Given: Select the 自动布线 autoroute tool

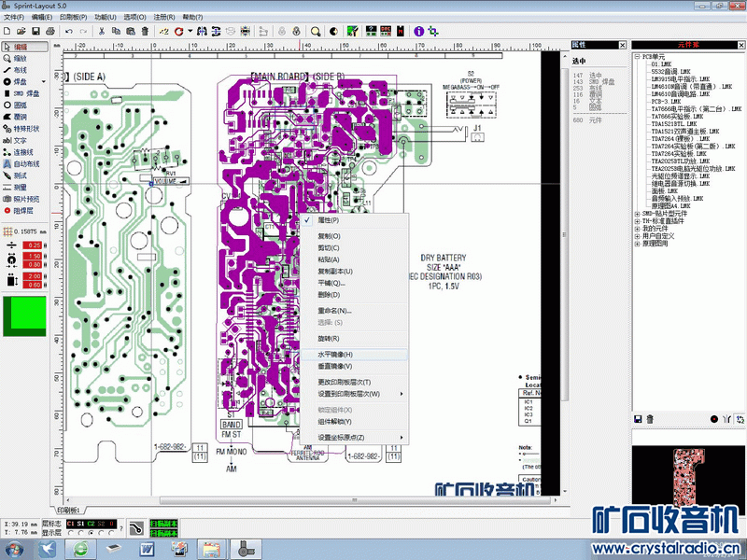Looking at the screenshot, I should click(x=25, y=164).
